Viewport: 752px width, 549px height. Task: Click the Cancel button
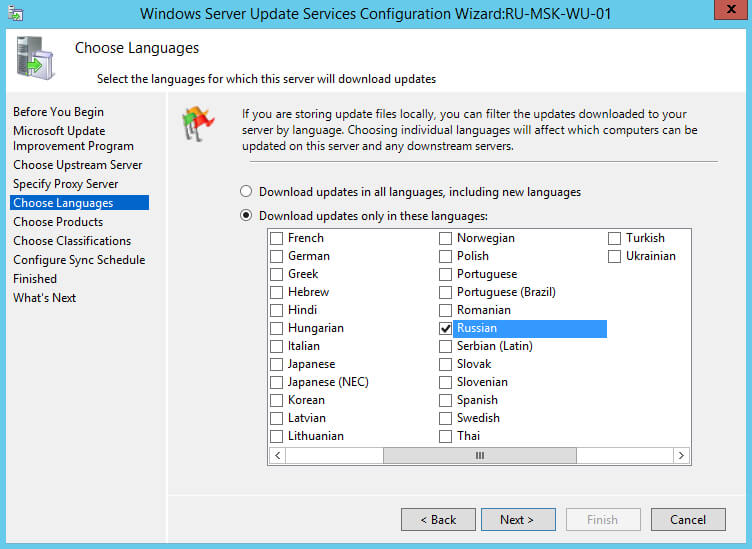(x=688, y=520)
